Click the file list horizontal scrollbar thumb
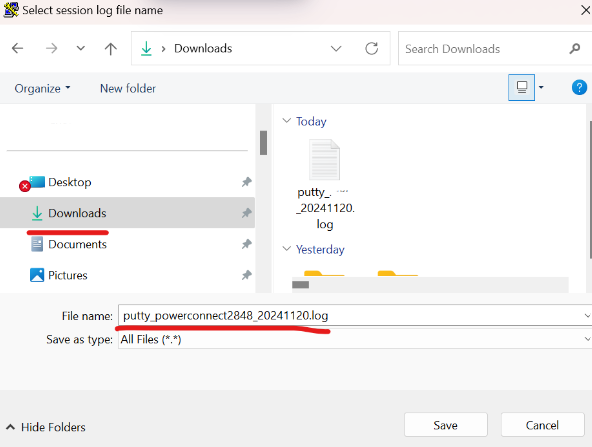 pyautogui.click(x=301, y=285)
